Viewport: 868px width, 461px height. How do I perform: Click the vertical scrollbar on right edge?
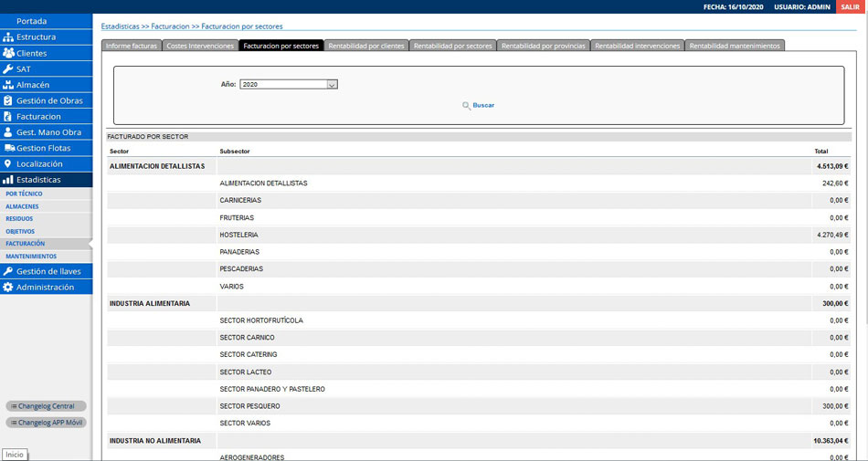coord(865,169)
